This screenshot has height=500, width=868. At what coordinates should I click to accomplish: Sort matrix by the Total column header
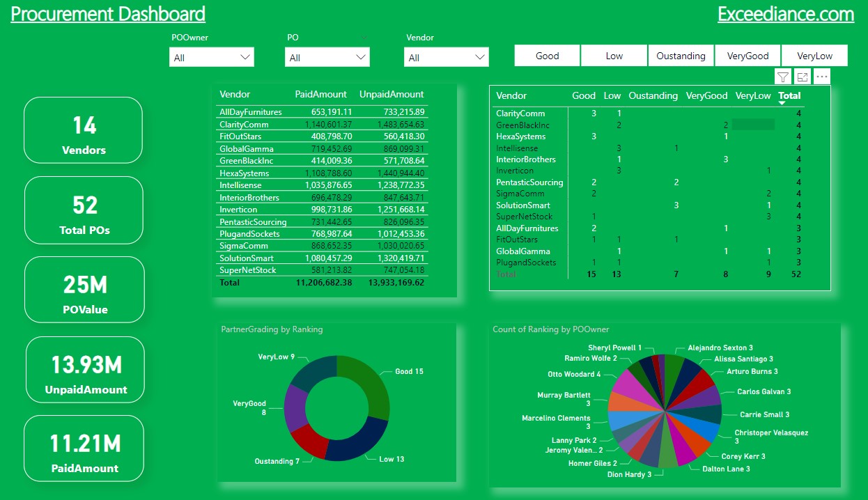click(x=790, y=95)
